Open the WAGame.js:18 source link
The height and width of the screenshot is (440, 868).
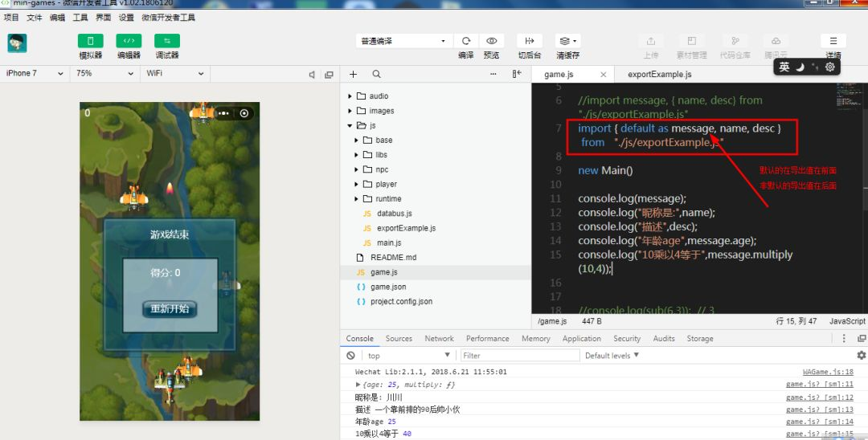(828, 372)
